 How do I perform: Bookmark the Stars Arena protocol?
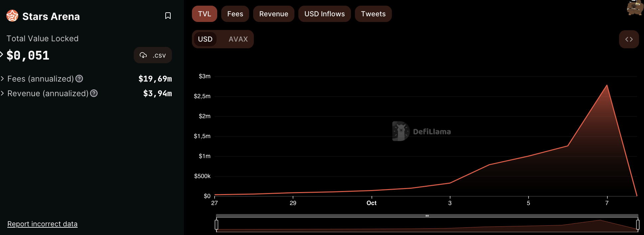pos(168,16)
